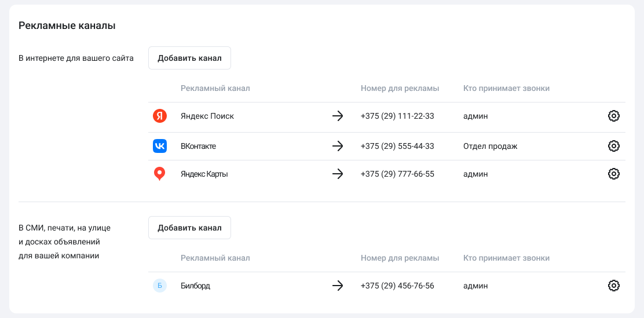Click the ВКонтакте logo icon
This screenshot has height=318, width=644.
coord(160,146)
